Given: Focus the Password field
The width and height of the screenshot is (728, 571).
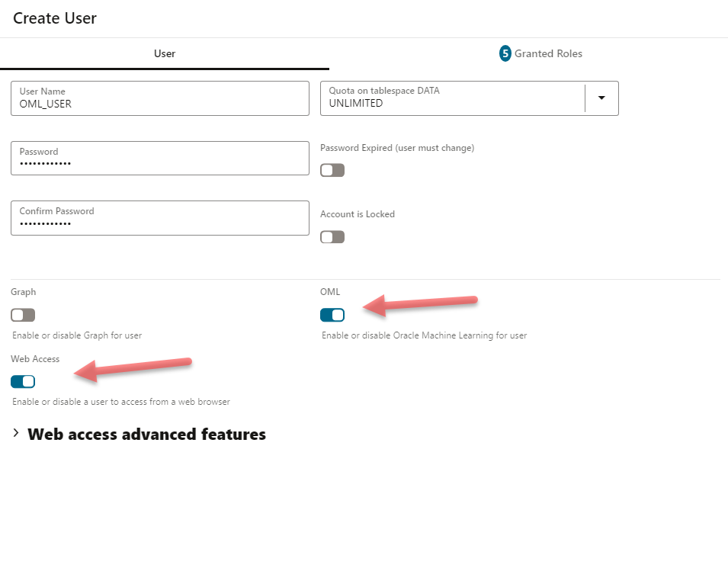Looking at the screenshot, I should (x=160, y=159).
